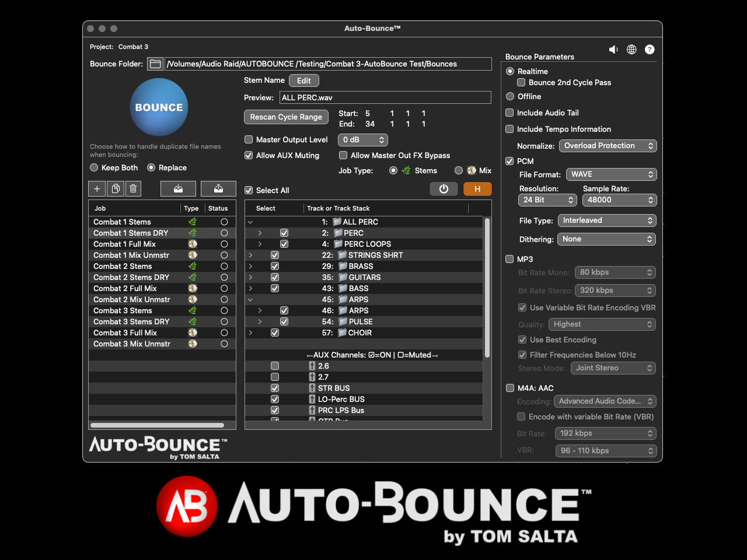The width and height of the screenshot is (747, 560).
Task: Click the folder icon for CHOIR
Action: pos(343,333)
